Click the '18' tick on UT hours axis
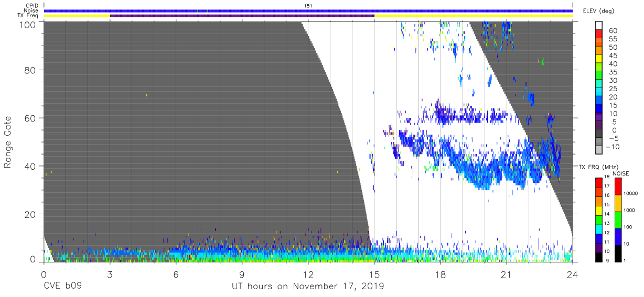Viewport: 644px width, 297px height. point(441,274)
